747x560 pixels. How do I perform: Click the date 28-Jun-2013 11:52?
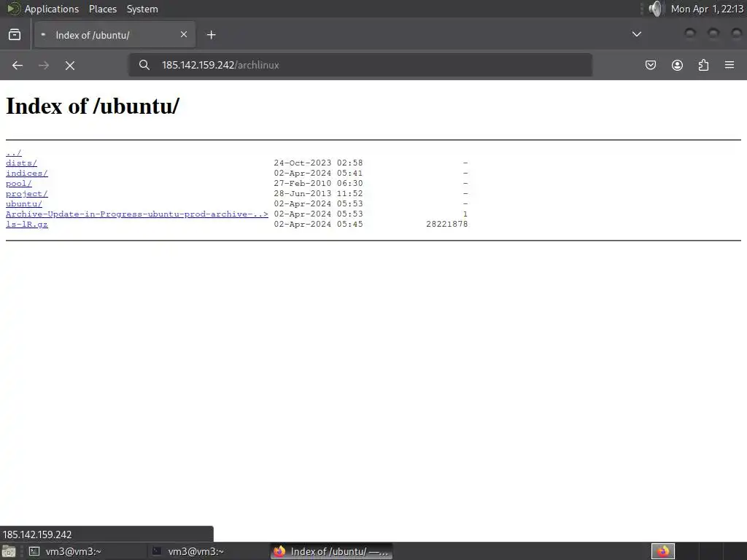click(x=318, y=194)
